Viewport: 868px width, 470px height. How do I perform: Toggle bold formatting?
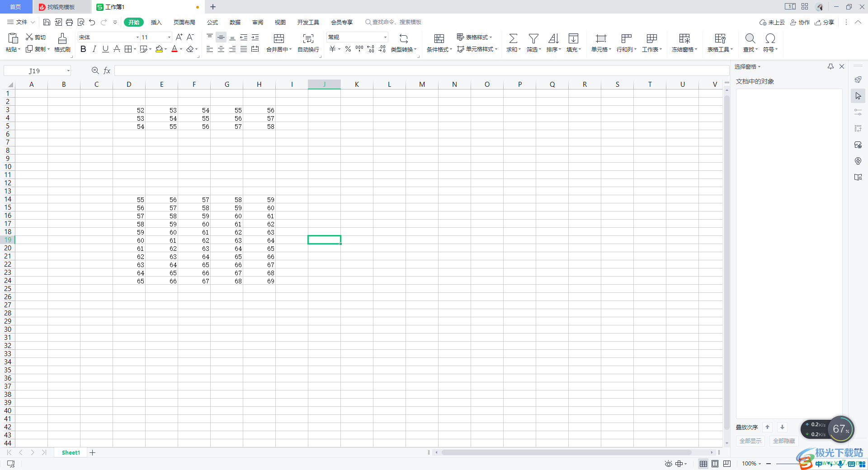[83, 49]
